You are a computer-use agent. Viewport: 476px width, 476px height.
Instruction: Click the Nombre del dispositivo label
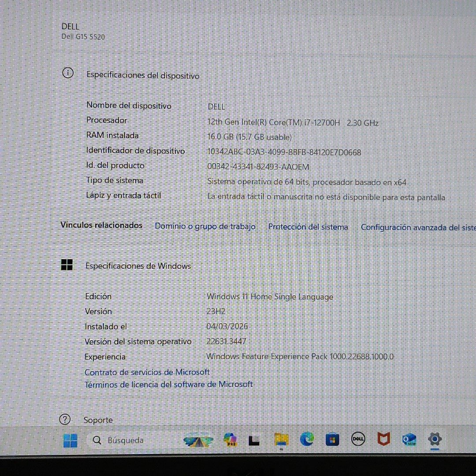point(129,105)
